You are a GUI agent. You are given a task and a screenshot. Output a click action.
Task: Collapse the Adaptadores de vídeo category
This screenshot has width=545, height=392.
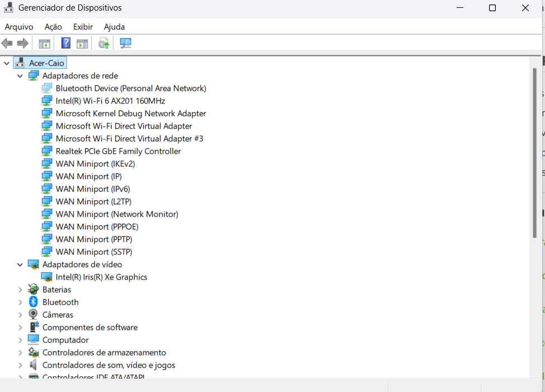pos(20,265)
